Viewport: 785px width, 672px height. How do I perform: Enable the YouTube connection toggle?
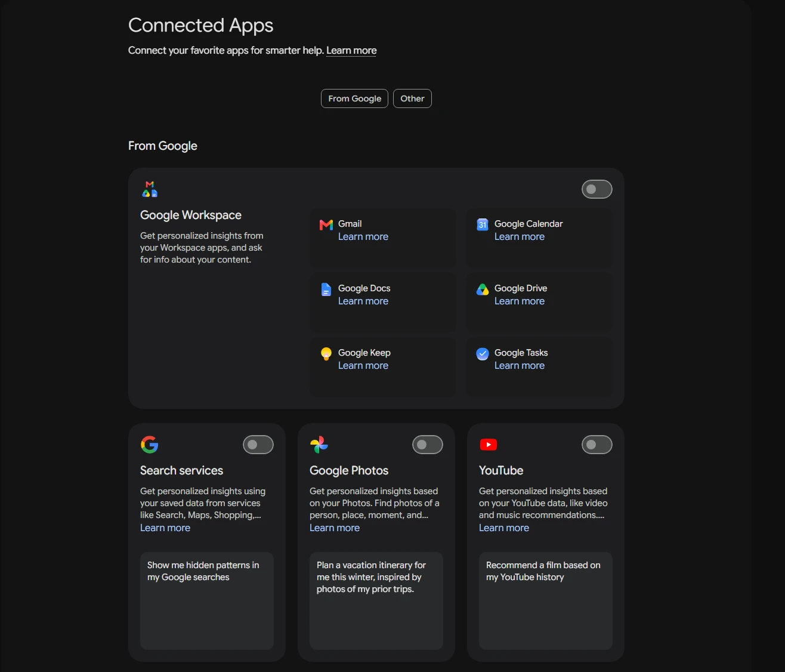[x=597, y=445]
